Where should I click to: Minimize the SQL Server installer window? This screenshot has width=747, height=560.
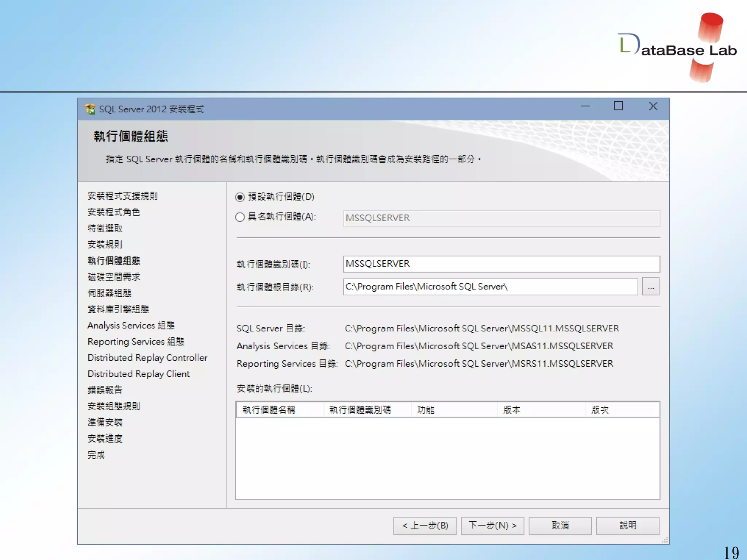click(x=585, y=106)
